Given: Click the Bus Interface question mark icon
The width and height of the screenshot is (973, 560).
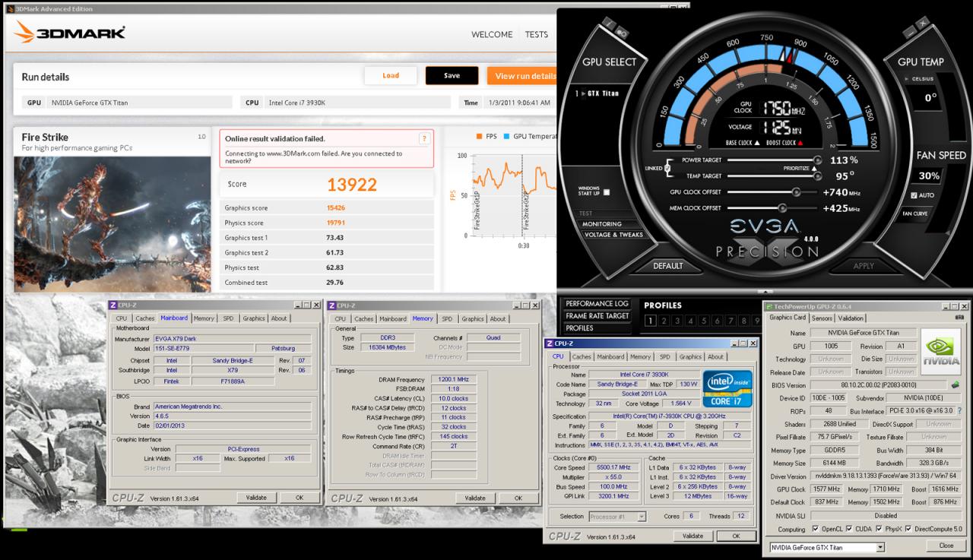Looking at the screenshot, I should (959, 411).
